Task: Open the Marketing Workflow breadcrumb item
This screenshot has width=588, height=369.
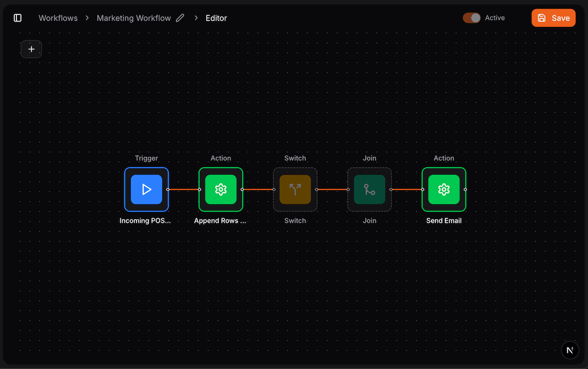Action: (x=133, y=18)
